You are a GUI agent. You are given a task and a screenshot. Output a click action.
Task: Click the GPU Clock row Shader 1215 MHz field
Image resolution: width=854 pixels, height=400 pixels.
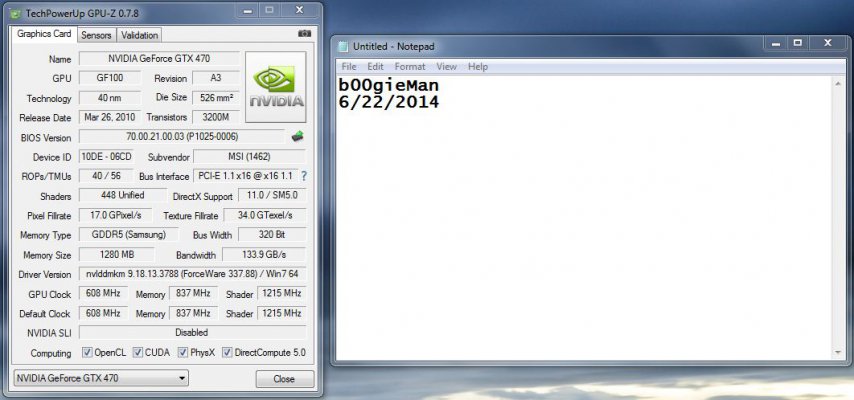pos(282,293)
